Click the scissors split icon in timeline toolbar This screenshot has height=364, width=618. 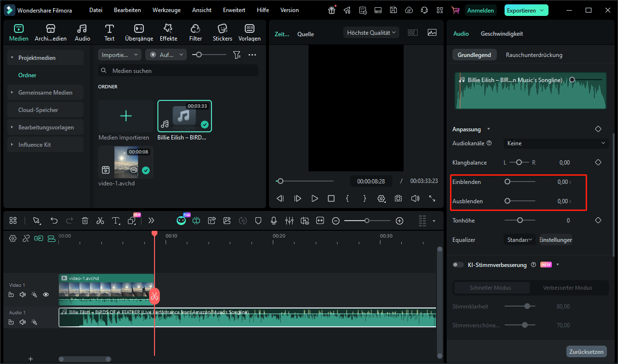pos(100,221)
